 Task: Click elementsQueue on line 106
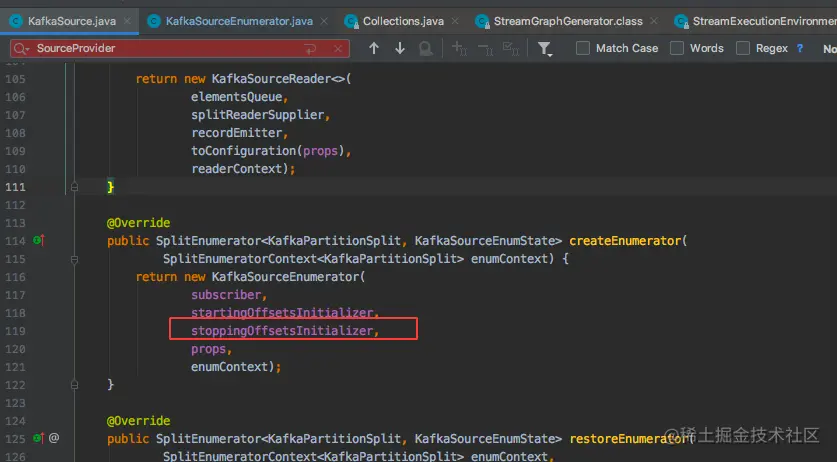(236, 97)
